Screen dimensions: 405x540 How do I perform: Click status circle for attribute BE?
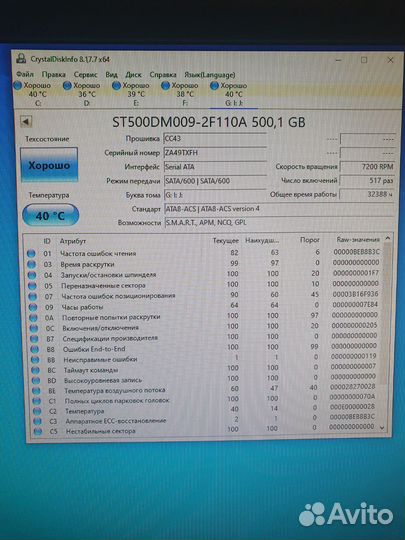pos(36,391)
